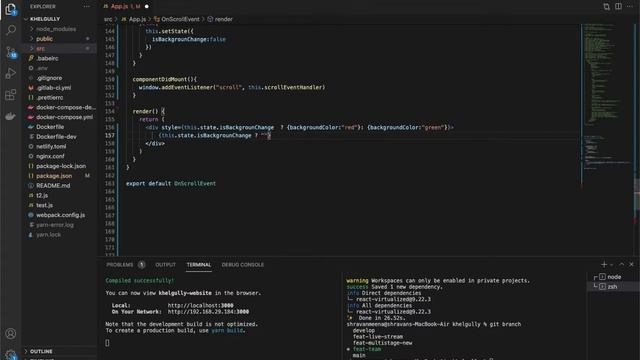Open the Source Control view icon
Screen dimensions: 640x360
point(11,52)
